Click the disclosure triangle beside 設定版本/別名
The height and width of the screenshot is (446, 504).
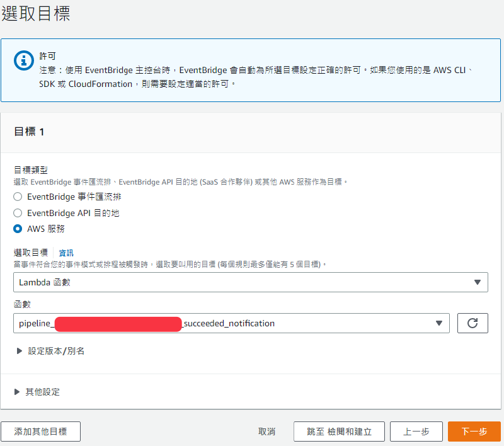click(x=20, y=351)
